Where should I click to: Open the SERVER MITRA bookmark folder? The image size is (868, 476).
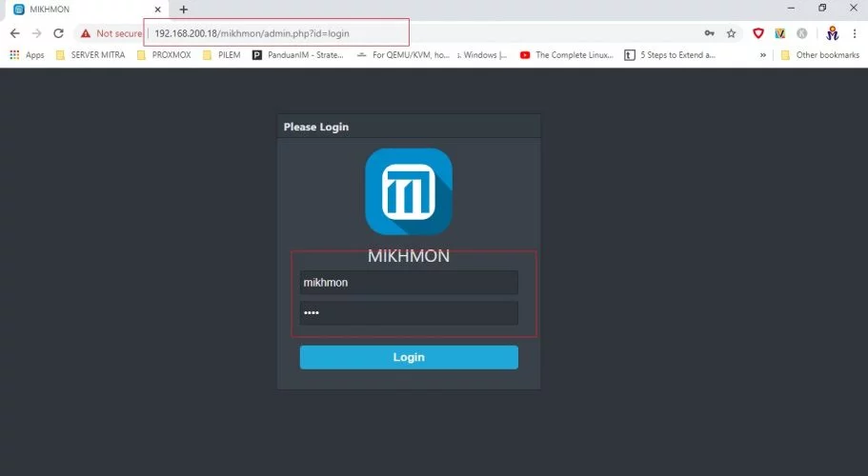[x=91, y=54]
